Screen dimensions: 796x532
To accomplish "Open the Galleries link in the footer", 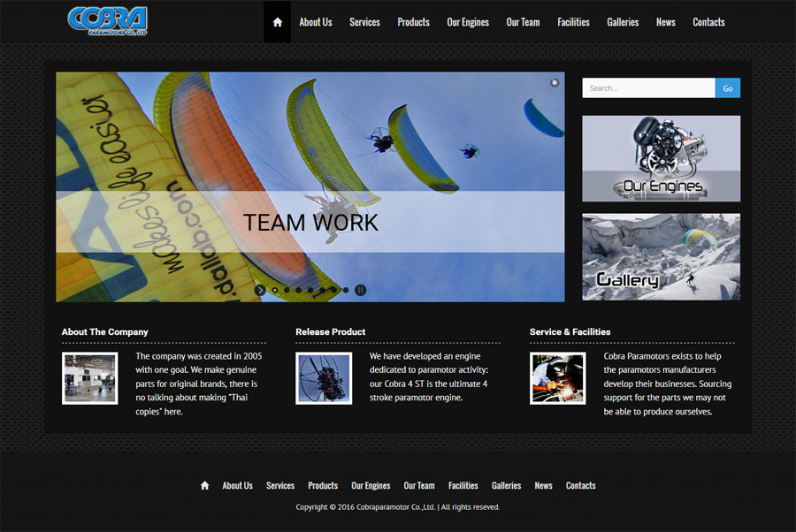I will tap(506, 485).
